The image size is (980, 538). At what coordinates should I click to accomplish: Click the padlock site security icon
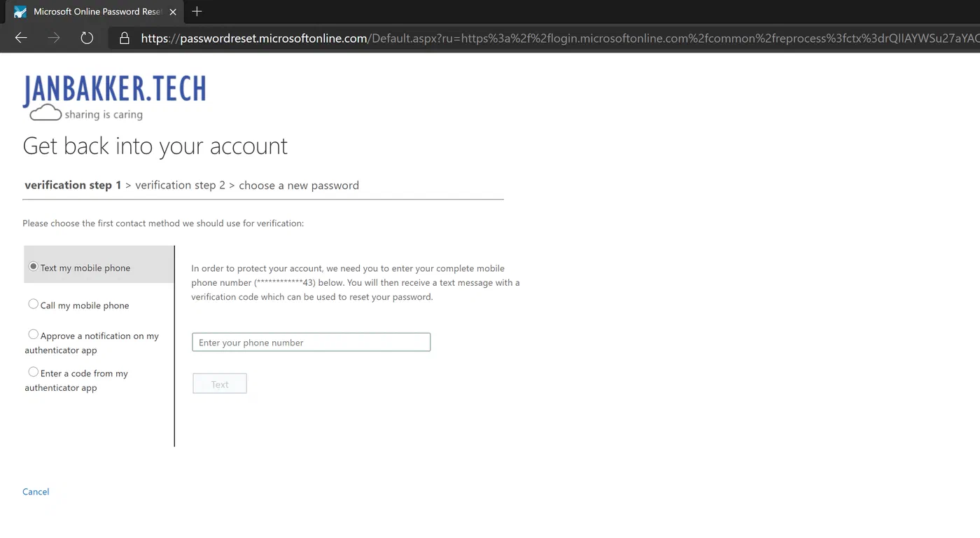point(125,39)
